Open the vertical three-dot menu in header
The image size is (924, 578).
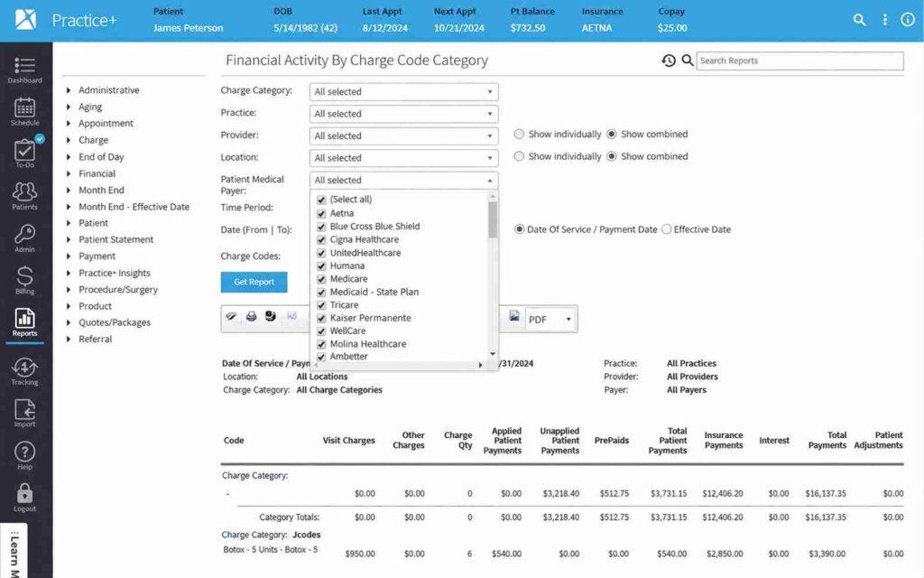(x=884, y=20)
